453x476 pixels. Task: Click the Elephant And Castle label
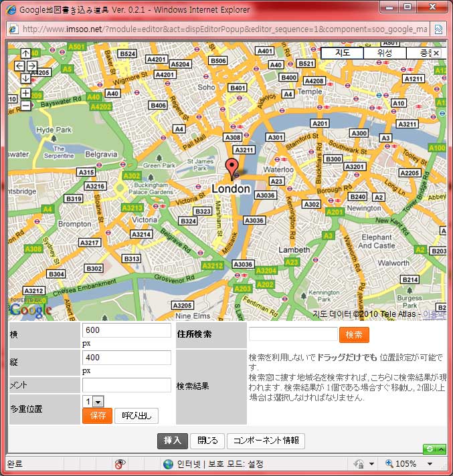point(377,241)
